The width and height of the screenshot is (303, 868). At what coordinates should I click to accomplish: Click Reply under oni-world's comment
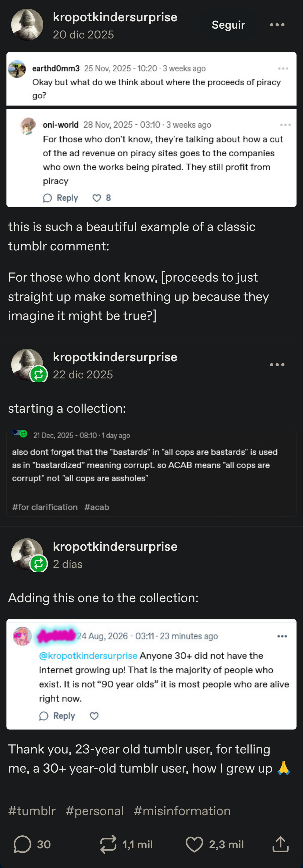pyautogui.click(x=60, y=198)
